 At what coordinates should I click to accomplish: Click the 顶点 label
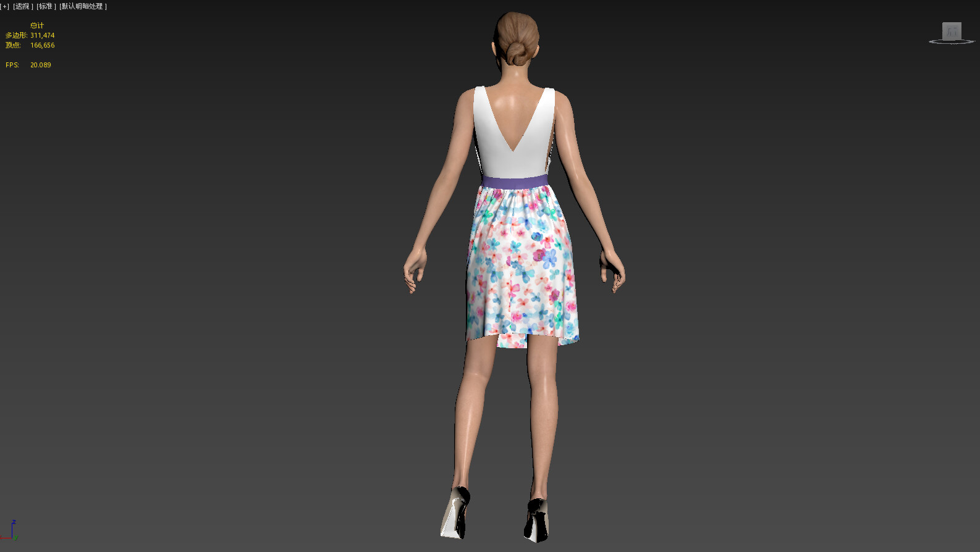pyautogui.click(x=13, y=45)
